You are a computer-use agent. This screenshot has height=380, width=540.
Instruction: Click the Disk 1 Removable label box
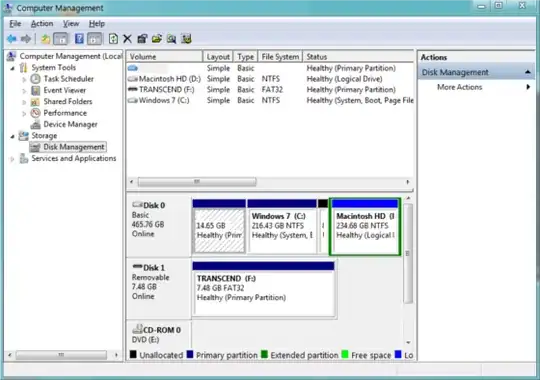coord(159,289)
